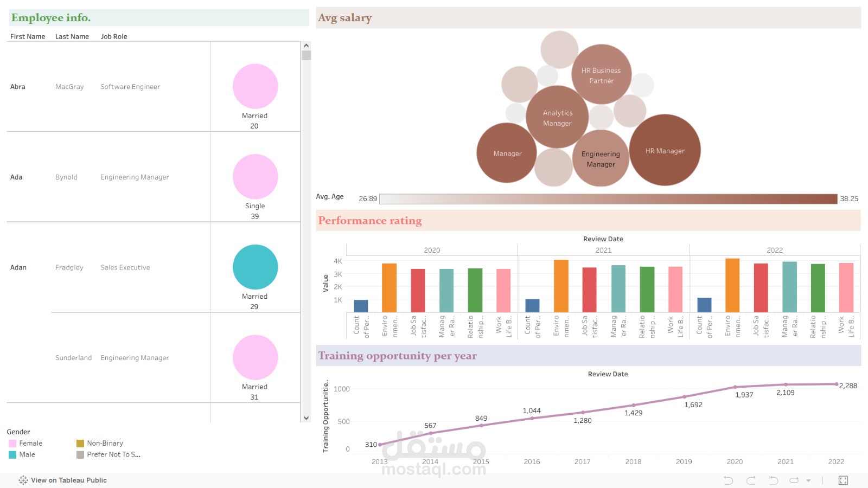Select the Female gender legend swatch

click(x=12, y=443)
